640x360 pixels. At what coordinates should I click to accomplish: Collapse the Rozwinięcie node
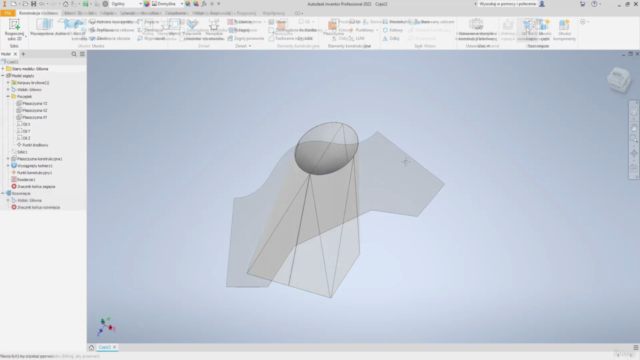click(3, 193)
